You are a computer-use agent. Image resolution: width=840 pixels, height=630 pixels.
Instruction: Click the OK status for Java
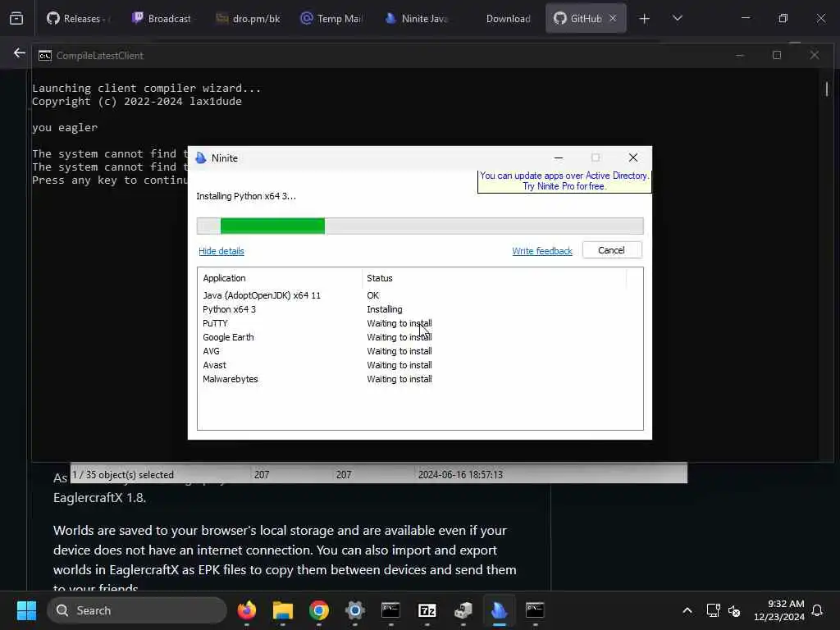tap(373, 295)
